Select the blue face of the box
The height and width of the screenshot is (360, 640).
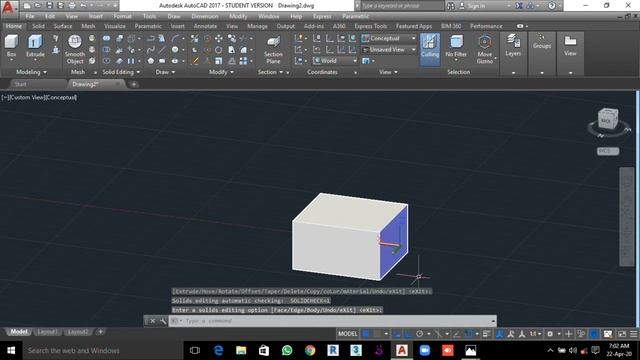click(x=394, y=241)
